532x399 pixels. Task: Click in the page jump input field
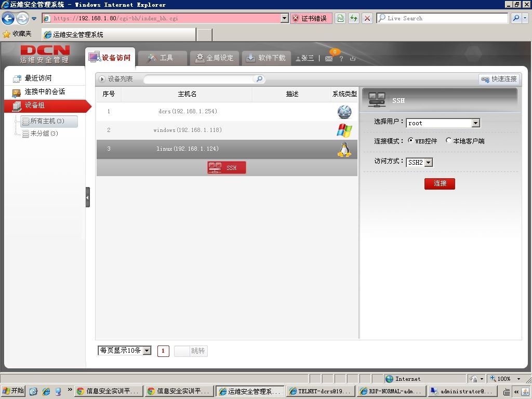click(x=181, y=351)
